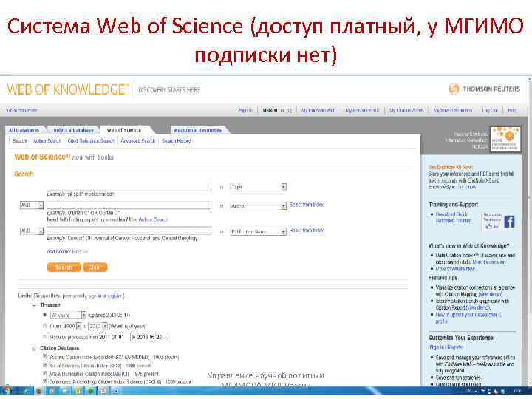Open the Marked List link
The height and width of the screenshot is (399, 532).
tap(277, 111)
